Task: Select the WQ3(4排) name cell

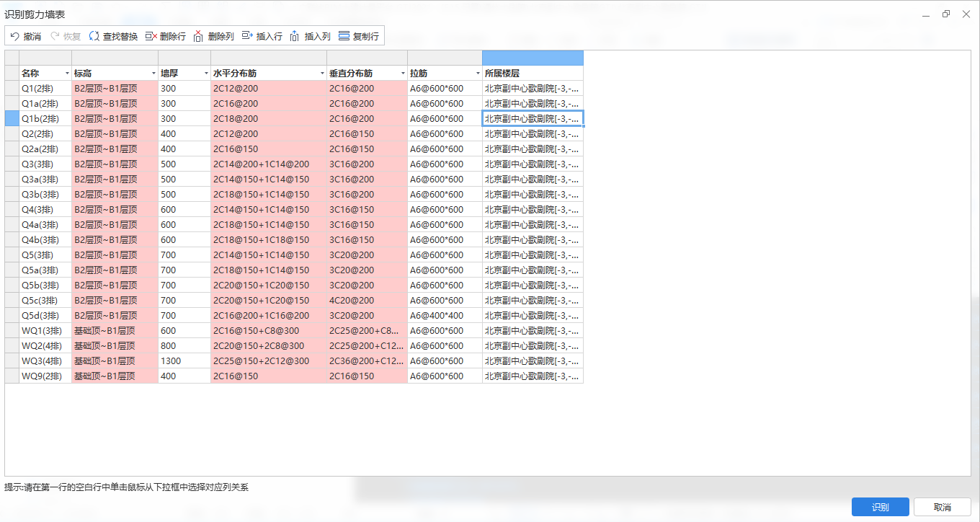Action: coord(45,361)
